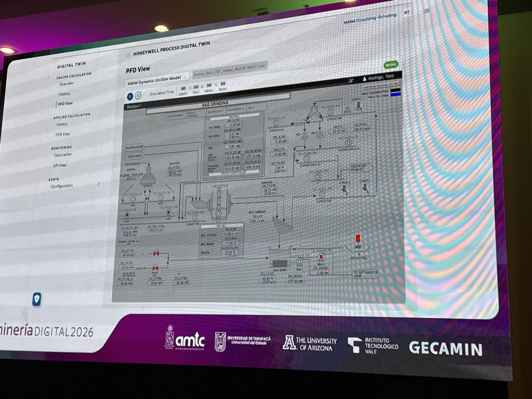The width and height of the screenshot is (532, 399).
Task: Follow the CHUTE REP PEBBLES arrow link
Action: 360,168
